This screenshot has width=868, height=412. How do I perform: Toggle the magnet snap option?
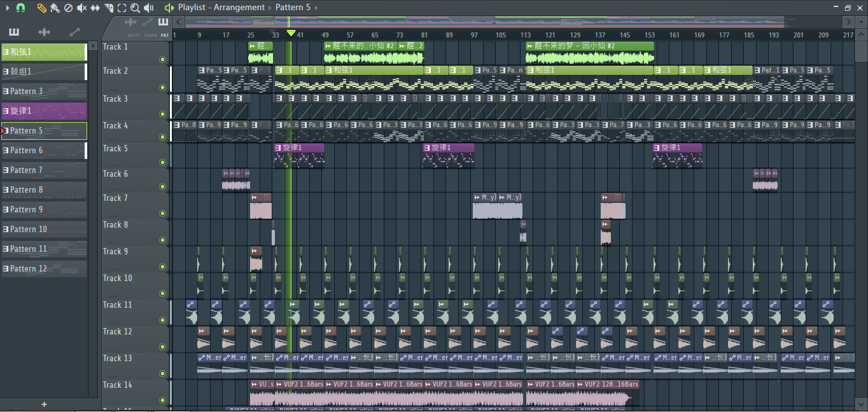(20, 8)
